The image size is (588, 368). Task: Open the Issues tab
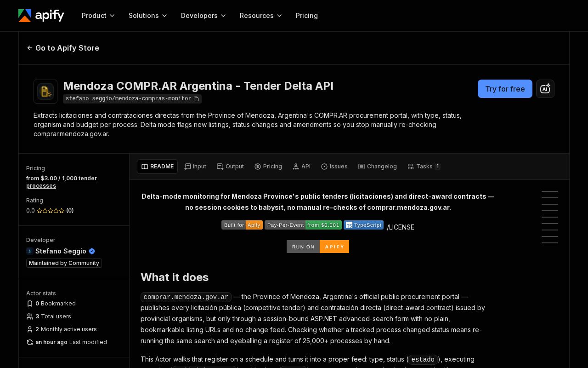click(x=334, y=167)
